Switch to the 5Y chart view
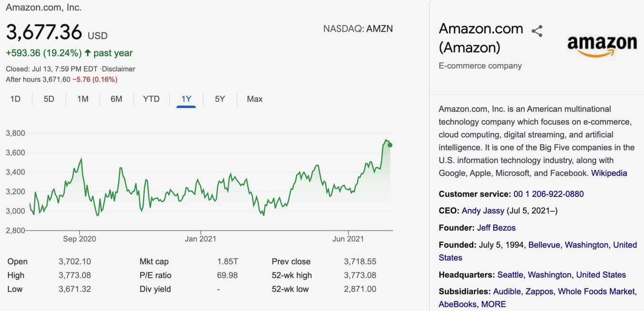The height and width of the screenshot is (311, 644). pyautogui.click(x=220, y=99)
